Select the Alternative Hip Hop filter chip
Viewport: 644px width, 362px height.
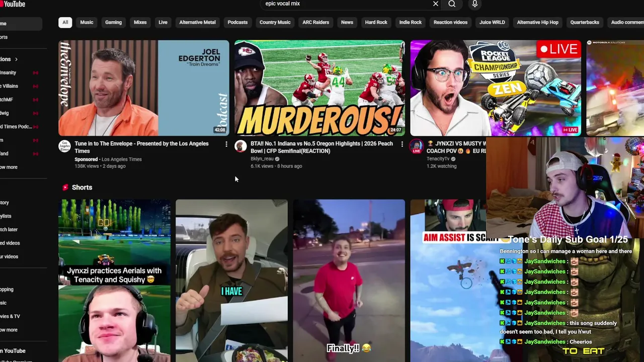537,22
